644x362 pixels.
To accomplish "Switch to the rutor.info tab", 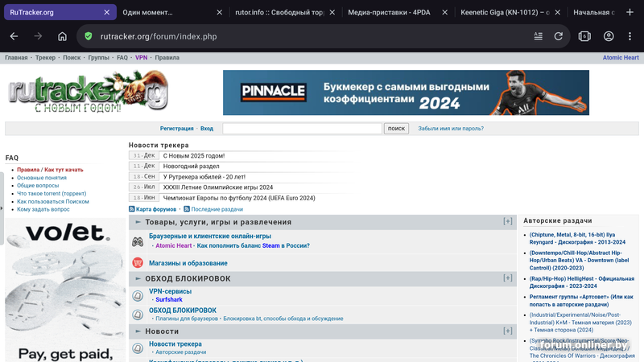I will [x=279, y=12].
